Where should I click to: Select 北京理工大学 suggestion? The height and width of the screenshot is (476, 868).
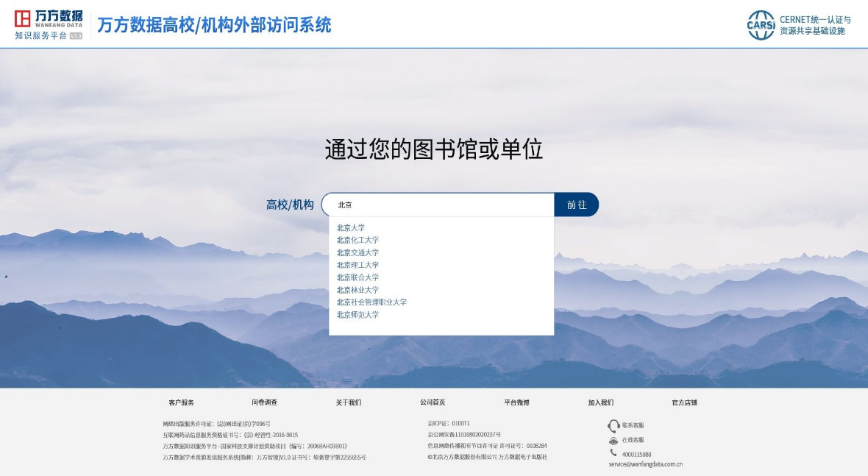357,266
